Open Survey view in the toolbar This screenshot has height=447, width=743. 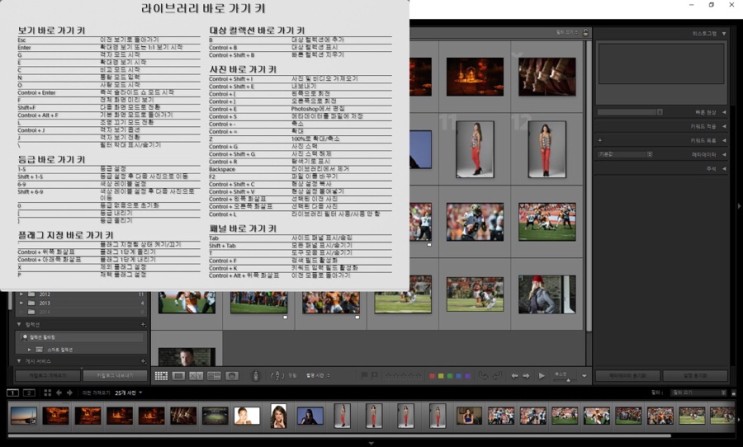click(212, 376)
